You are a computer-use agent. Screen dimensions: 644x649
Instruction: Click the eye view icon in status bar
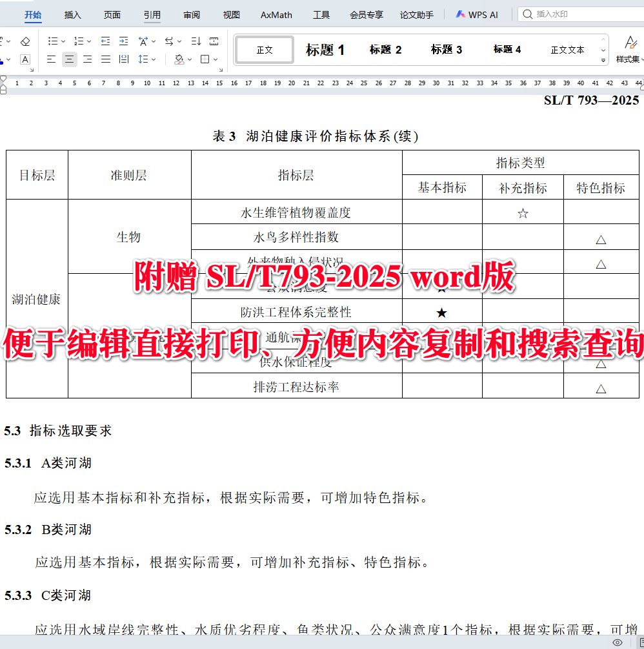coord(618,643)
